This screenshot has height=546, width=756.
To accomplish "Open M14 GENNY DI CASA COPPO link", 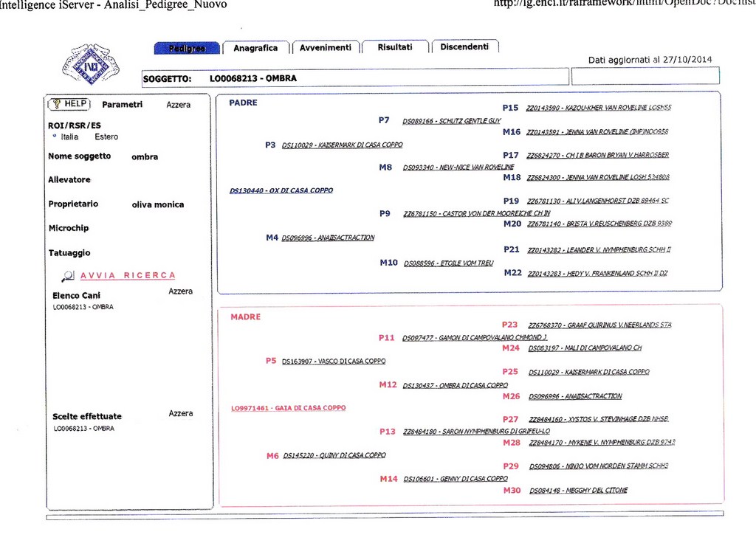I will point(456,479).
